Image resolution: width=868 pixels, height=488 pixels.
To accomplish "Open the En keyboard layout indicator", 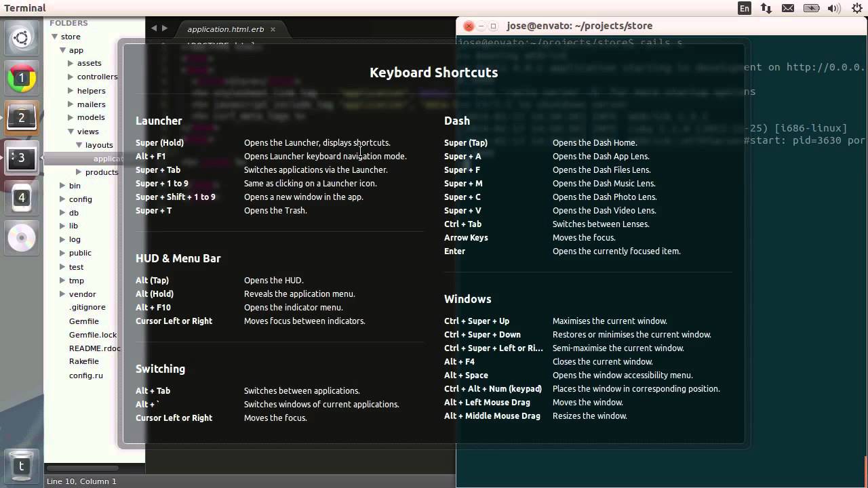I will (745, 8).
